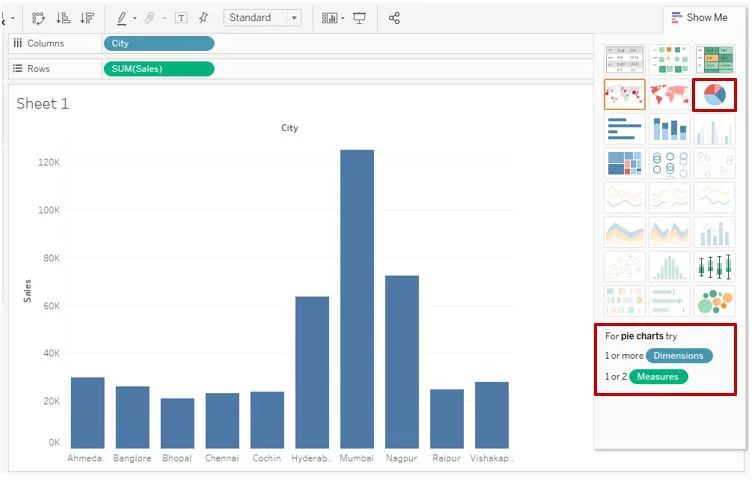Image resolution: width=754 pixels, height=482 pixels.
Task: Select the box-and-whisker plot type
Action: pyautogui.click(x=714, y=266)
